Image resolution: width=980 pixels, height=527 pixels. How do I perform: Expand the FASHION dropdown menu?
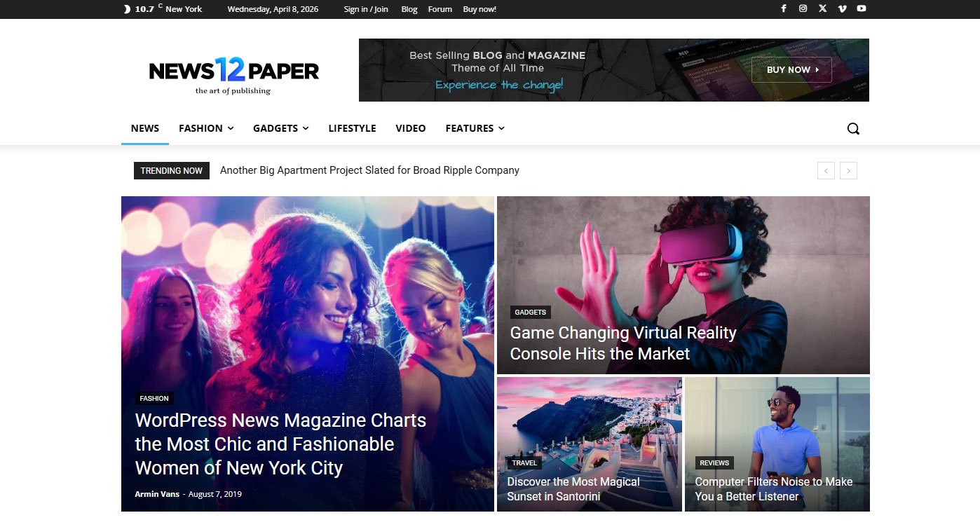[205, 128]
